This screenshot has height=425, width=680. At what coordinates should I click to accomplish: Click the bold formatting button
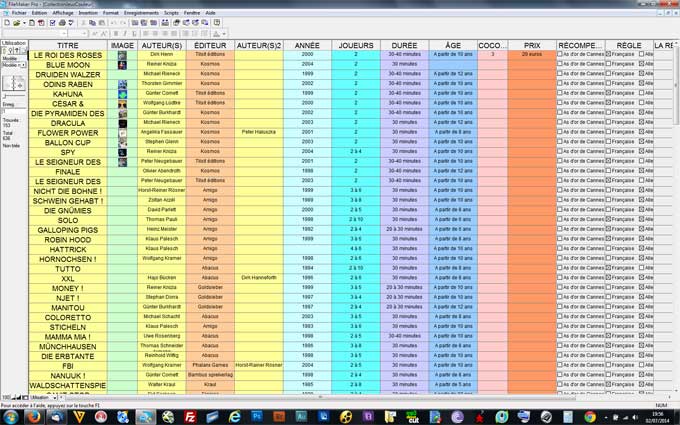(116, 33)
